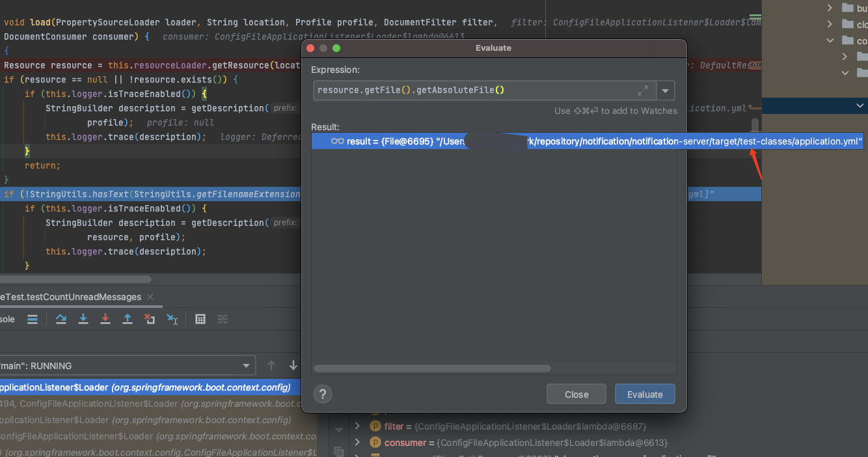
Task: Expand the consumer variable node
Action: [357, 443]
